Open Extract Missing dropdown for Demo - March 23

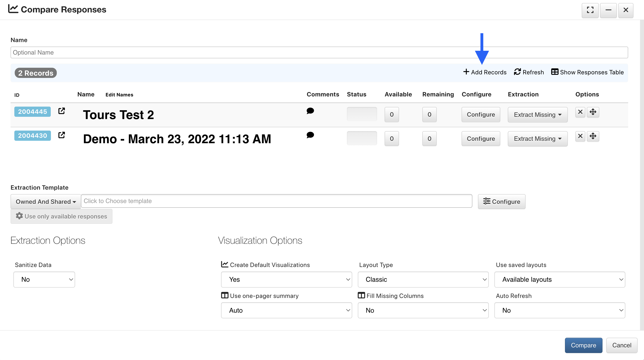point(538,139)
